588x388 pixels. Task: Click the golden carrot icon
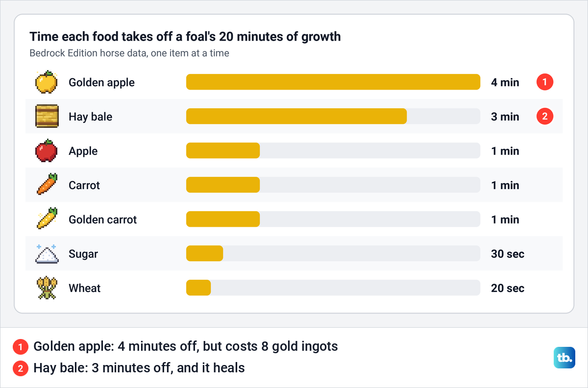click(x=47, y=219)
